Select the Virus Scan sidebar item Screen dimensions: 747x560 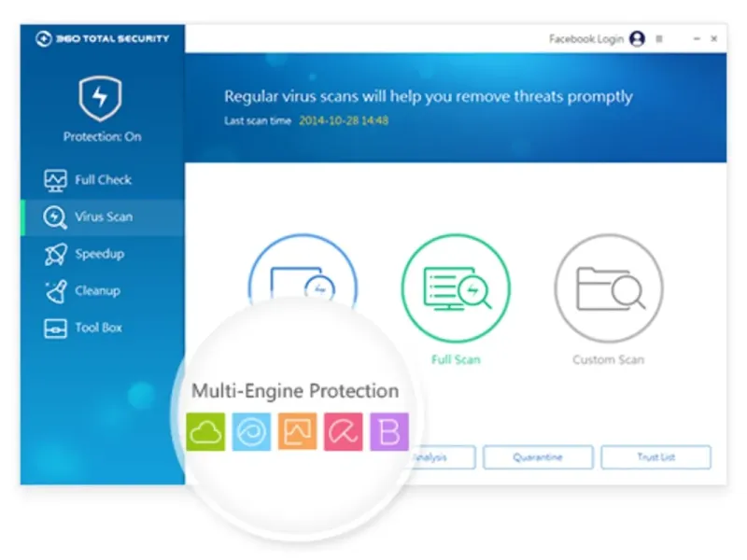coord(103,217)
